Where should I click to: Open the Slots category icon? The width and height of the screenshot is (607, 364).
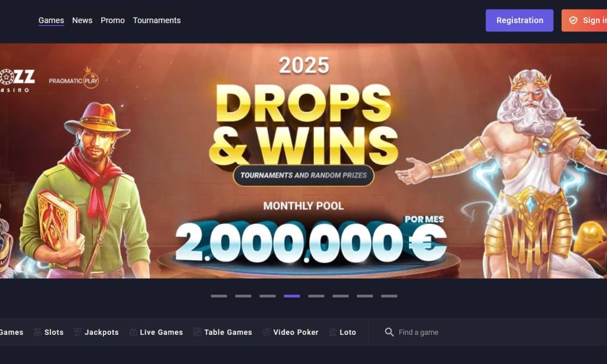tap(38, 332)
